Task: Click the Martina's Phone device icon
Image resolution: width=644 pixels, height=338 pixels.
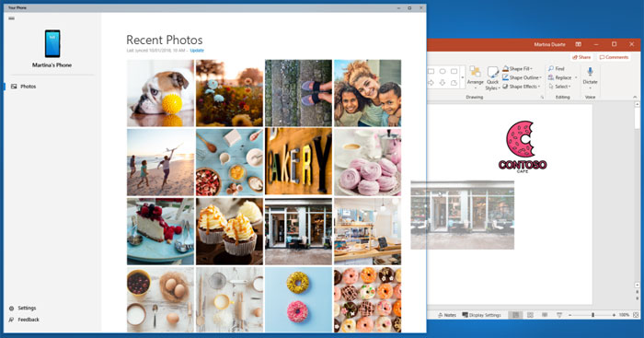Action: [52, 43]
